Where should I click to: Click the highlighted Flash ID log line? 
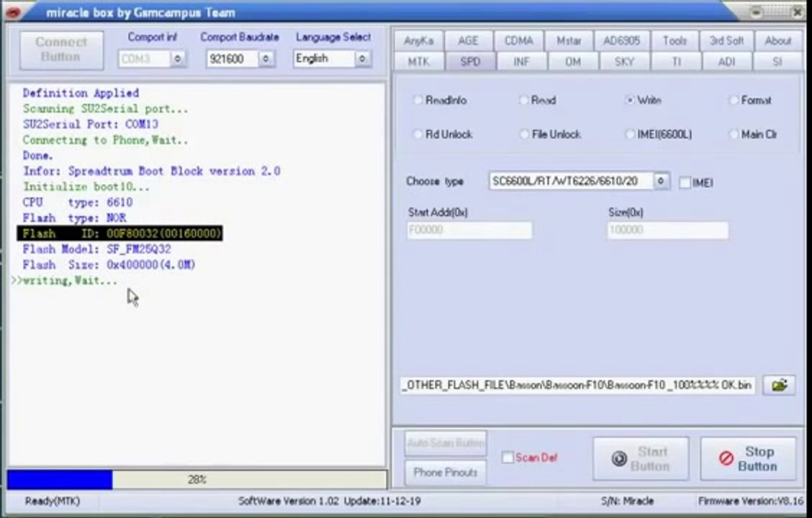tap(120, 233)
